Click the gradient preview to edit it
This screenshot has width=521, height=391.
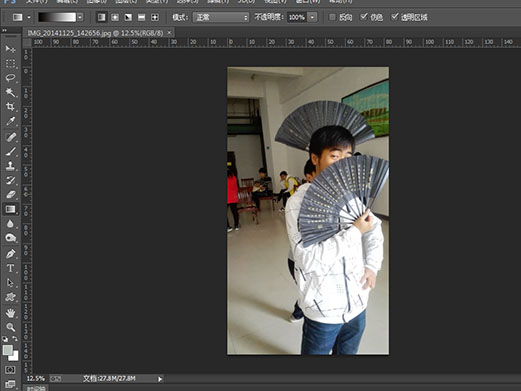57,17
